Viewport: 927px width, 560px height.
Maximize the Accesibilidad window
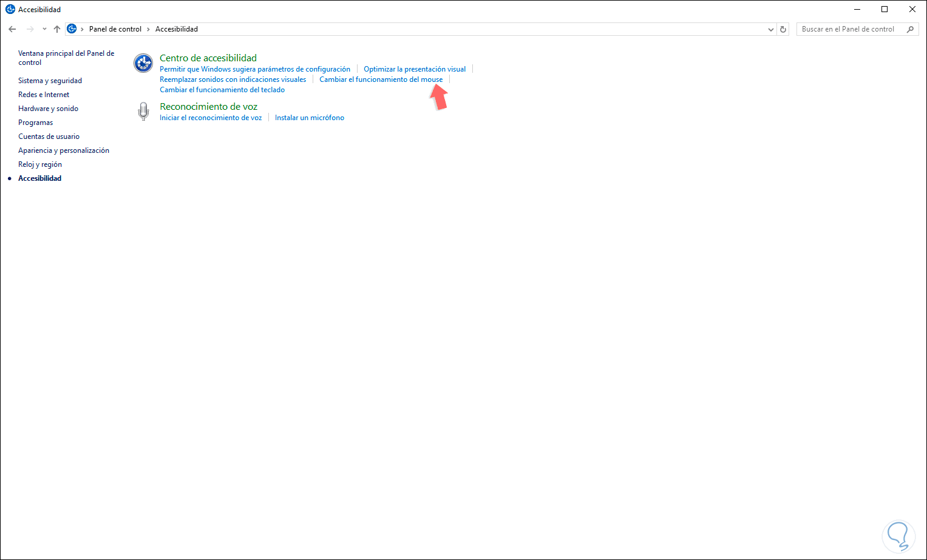pos(885,10)
